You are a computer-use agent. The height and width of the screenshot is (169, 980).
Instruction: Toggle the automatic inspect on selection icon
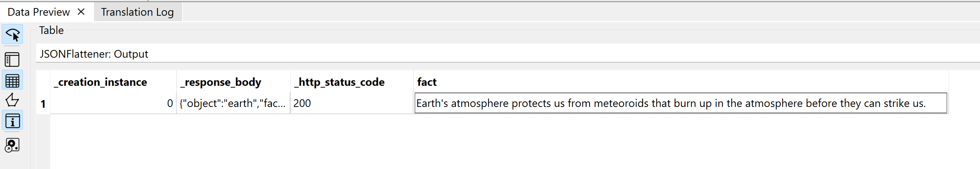12,35
